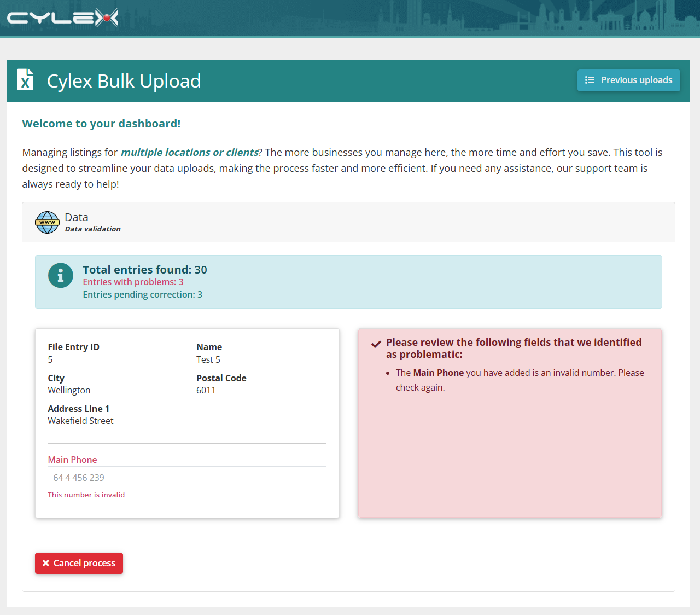The width and height of the screenshot is (700, 615).
Task: Click the X icon on Cancel process
Action: click(x=46, y=563)
